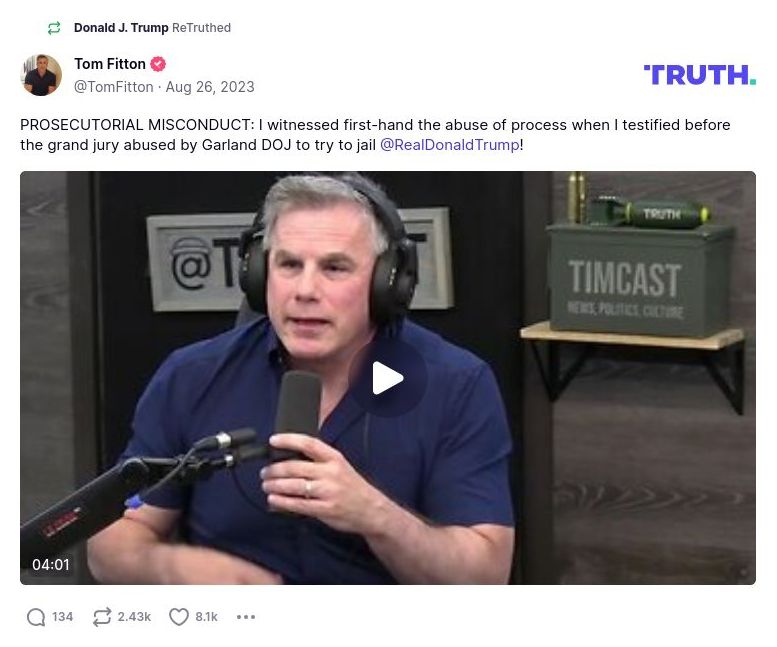
Task: Open the @TomFitton handle
Action: click(x=113, y=87)
